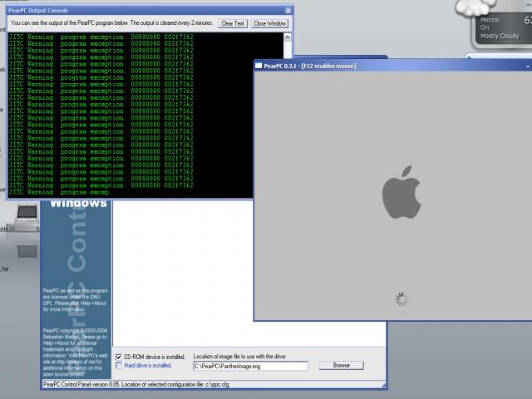532x399 pixels.
Task: Check Hard drive is installed
Action: [x=119, y=366]
